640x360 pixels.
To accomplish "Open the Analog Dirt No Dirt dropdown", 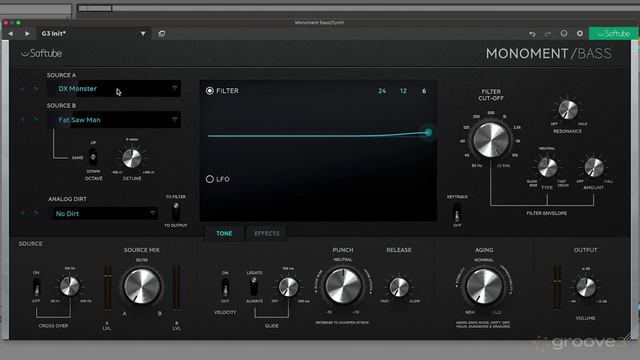I will (x=104, y=213).
